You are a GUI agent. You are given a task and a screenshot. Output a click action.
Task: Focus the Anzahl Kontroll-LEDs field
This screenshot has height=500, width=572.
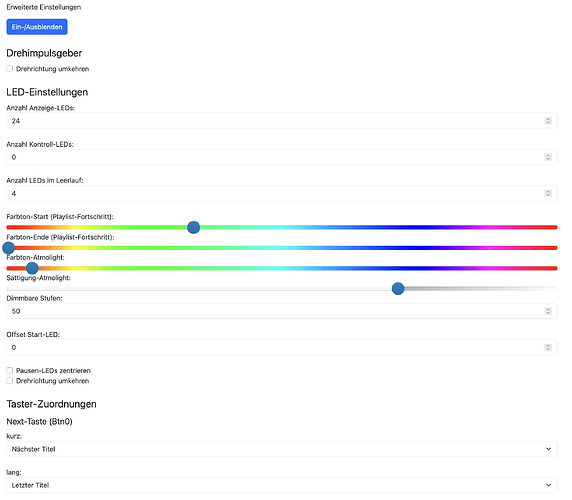click(282, 157)
